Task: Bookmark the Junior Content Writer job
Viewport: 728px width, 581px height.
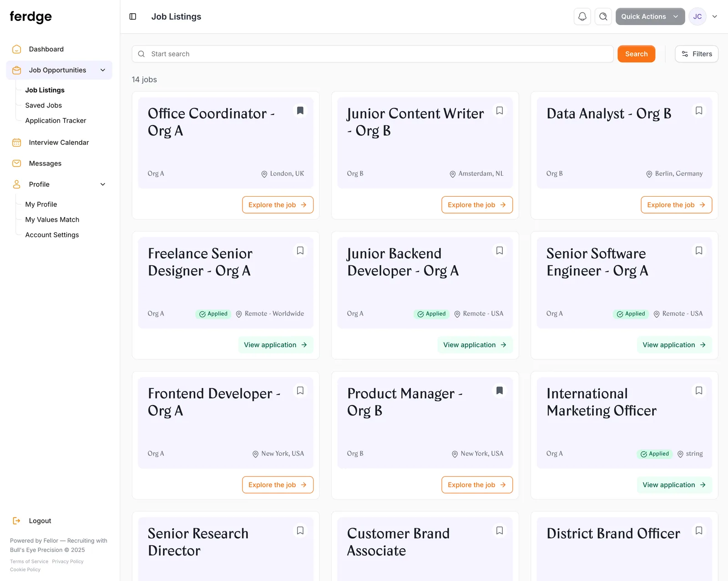Action: pos(500,111)
